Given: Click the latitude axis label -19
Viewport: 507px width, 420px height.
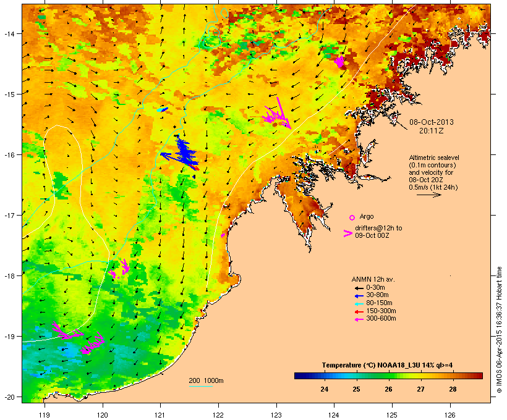Looking at the screenshot, I should pyautogui.click(x=9, y=337).
